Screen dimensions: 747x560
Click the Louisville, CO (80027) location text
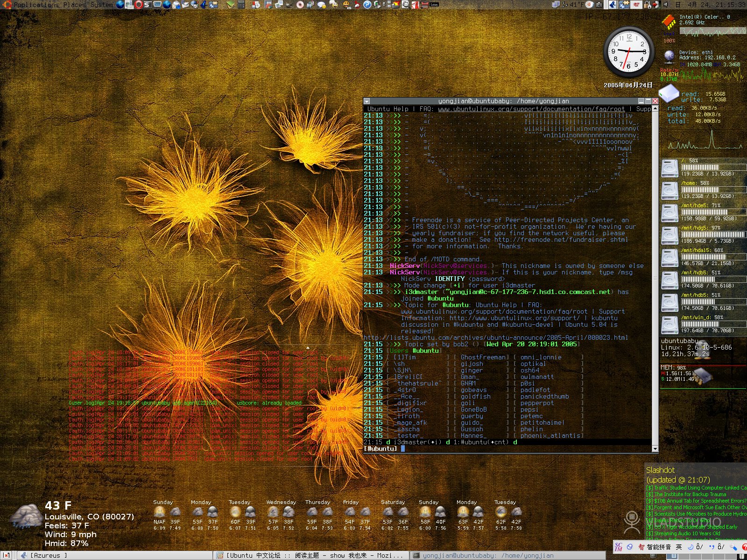pyautogui.click(x=89, y=517)
